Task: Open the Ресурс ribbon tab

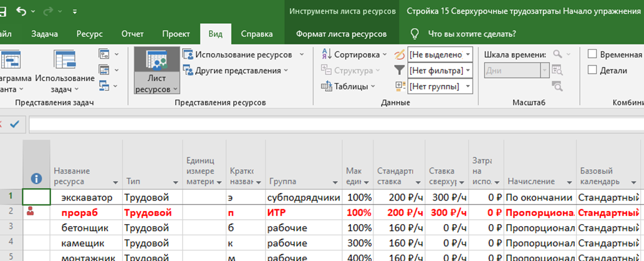Action: (90, 34)
